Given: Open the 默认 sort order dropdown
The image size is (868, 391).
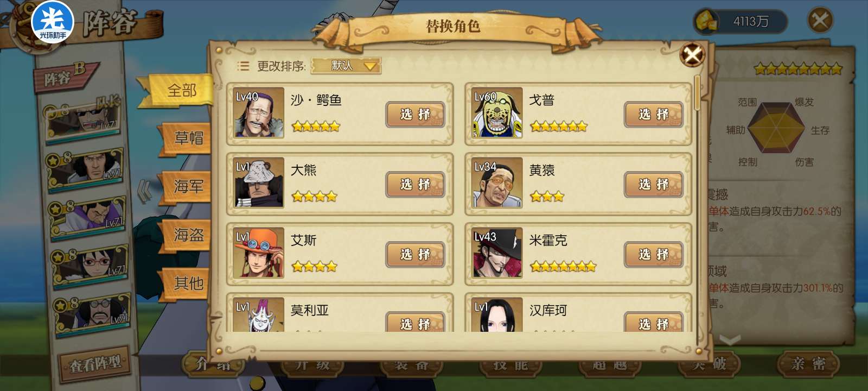Looking at the screenshot, I should [346, 66].
